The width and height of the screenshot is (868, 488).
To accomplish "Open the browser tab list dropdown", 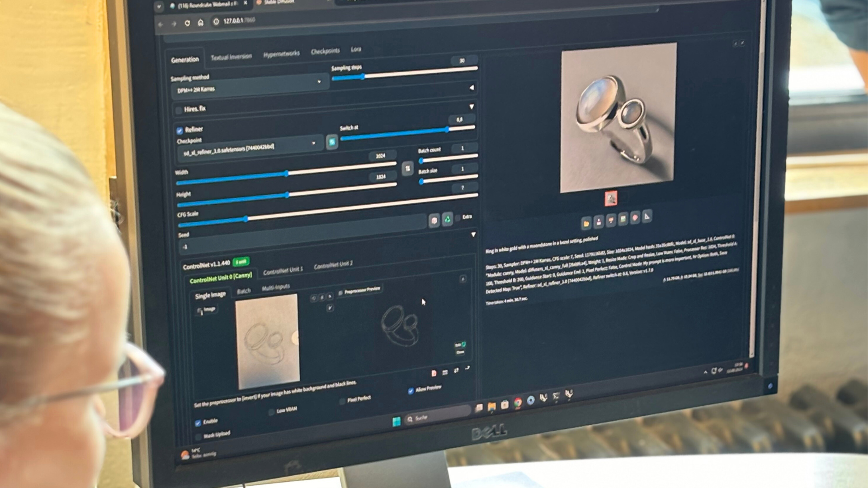I will [x=159, y=7].
